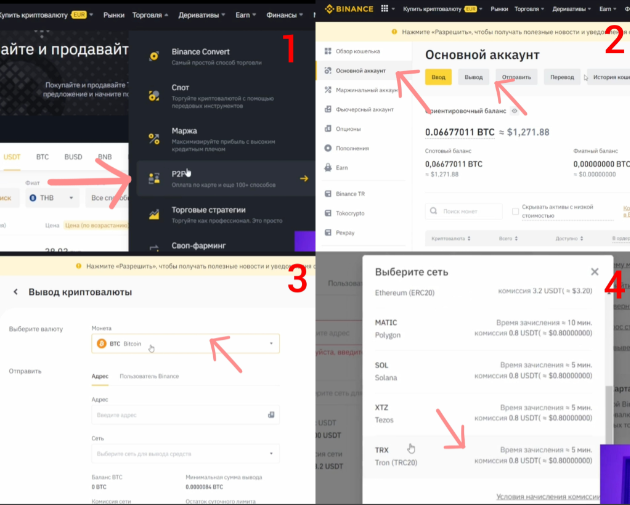
Task: Click the yellow arrow on the P2P row
Action: (304, 178)
